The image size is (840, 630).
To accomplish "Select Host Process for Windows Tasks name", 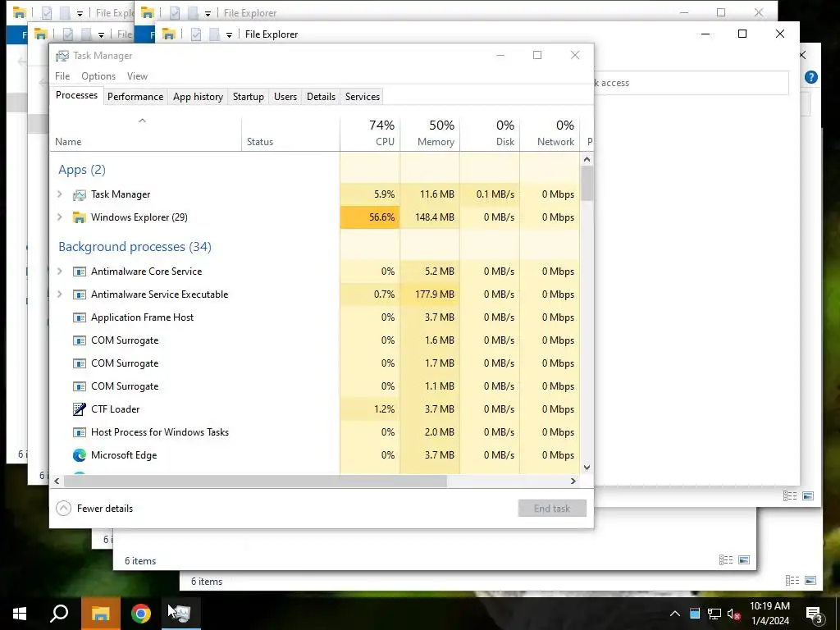I will (160, 432).
